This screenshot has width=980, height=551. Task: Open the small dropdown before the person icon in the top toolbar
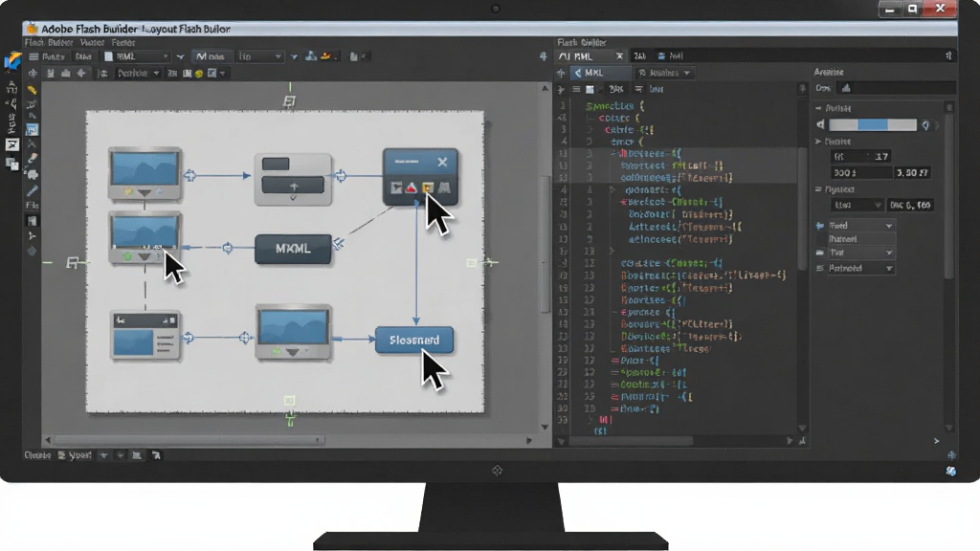point(294,56)
